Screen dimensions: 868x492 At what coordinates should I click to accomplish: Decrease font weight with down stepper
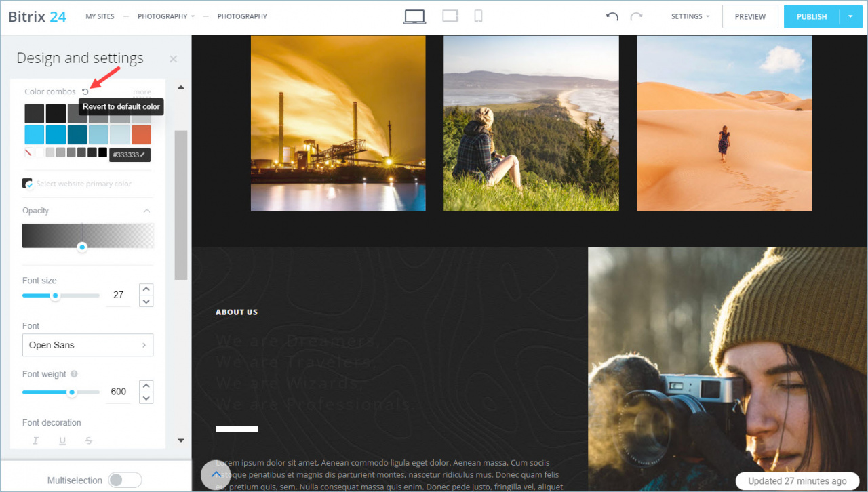click(x=146, y=398)
